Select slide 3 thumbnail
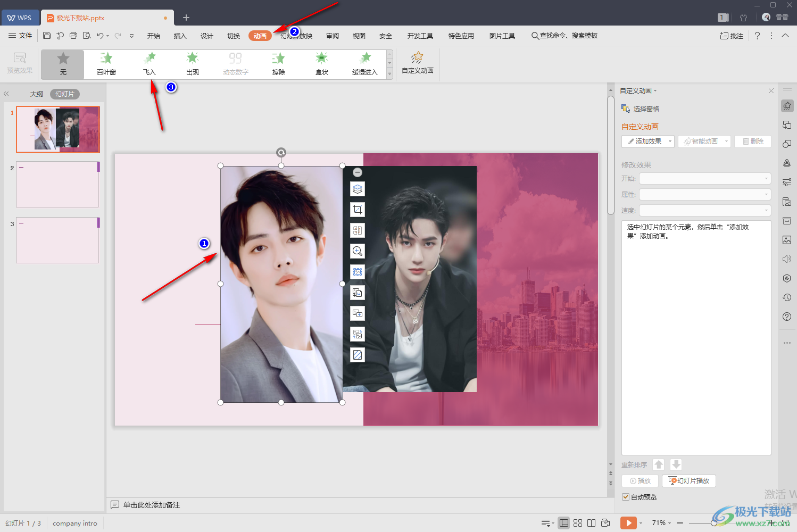The image size is (797, 532). click(x=57, y=240)
